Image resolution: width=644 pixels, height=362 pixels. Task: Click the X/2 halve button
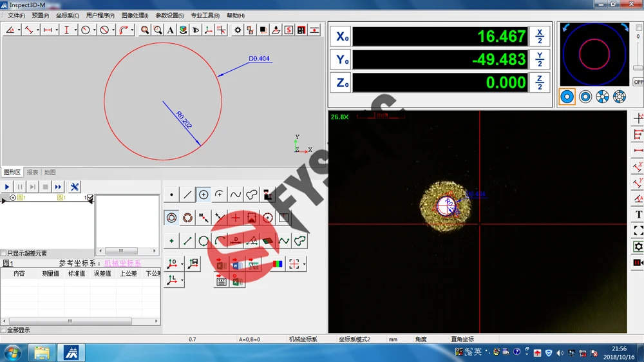click(x=540, y=37)
